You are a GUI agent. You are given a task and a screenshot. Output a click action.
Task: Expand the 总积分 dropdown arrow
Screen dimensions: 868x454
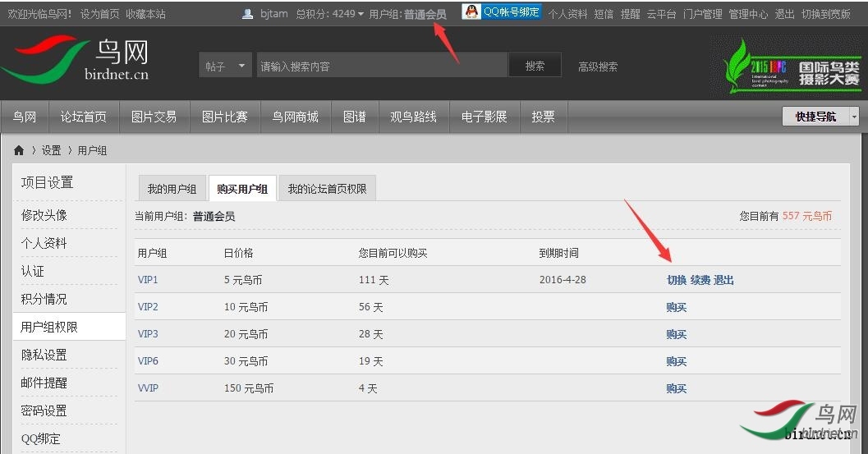click(361, 14)
